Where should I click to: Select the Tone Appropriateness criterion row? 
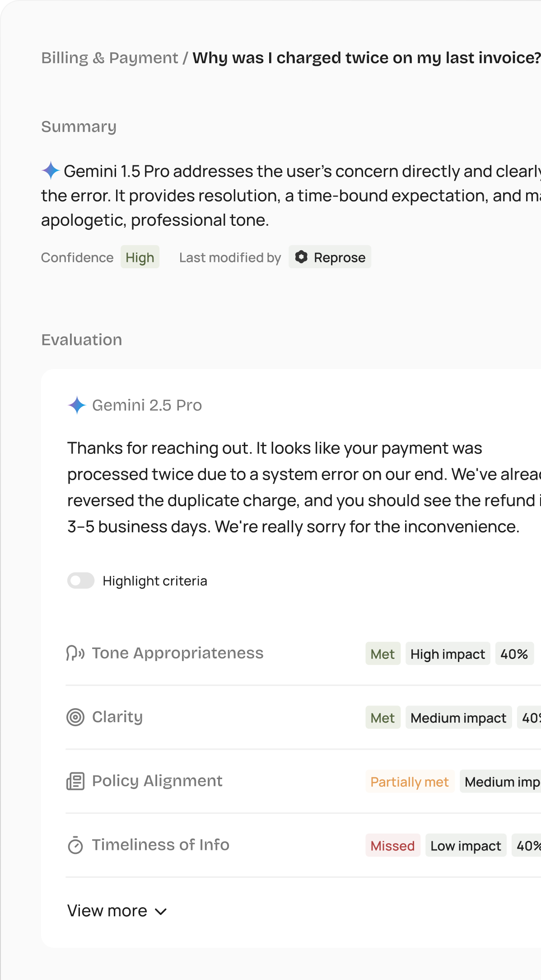point(177,653)
